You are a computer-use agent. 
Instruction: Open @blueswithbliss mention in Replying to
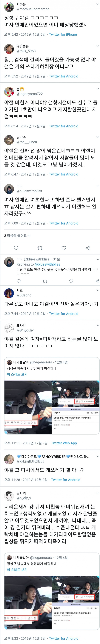pos(47,264)
